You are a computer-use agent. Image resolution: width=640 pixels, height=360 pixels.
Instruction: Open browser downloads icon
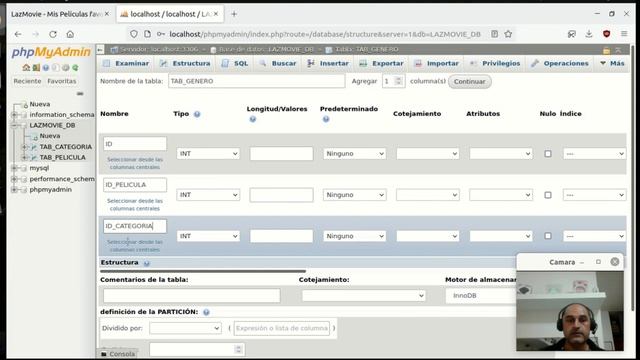[x=589, y=34]
